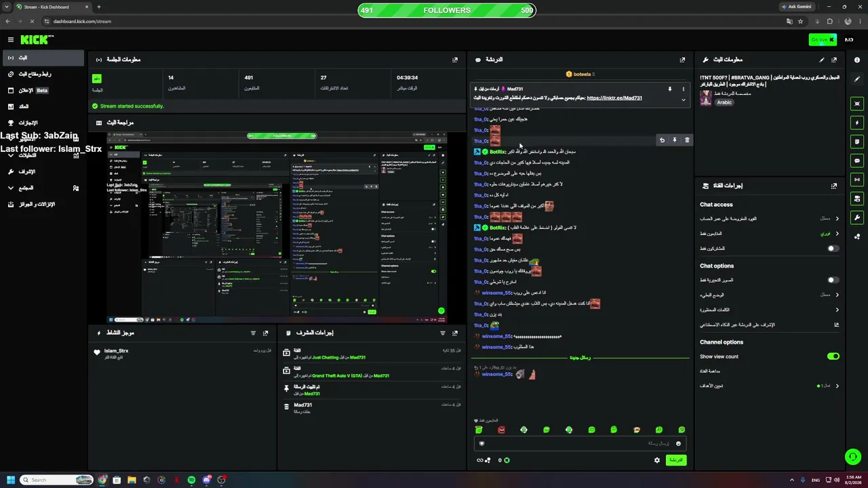Image resolution: width=868 pixels, height=488 pixels.
Task: Click the Islam_Strx follower entry in activity feed
Action: pyautogui.click(x=183, y=352)
